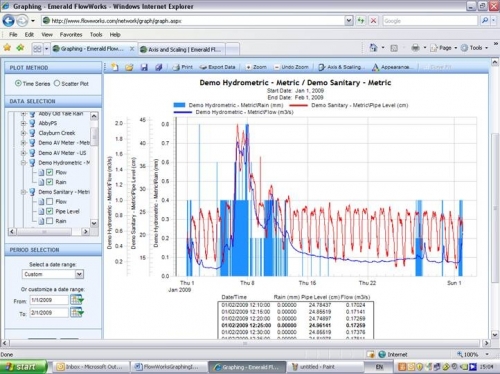This screenshot has height=374, width=500.
Task: Click the Export Data button
Action: [217, 67]
